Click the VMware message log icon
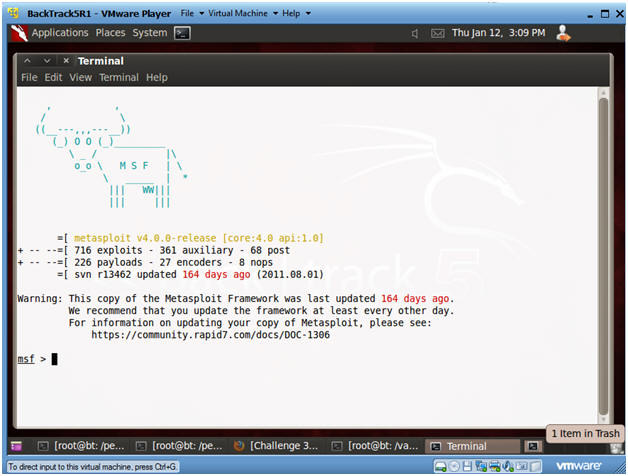This screenshot has height=476, width=628. tap(535, 466)
